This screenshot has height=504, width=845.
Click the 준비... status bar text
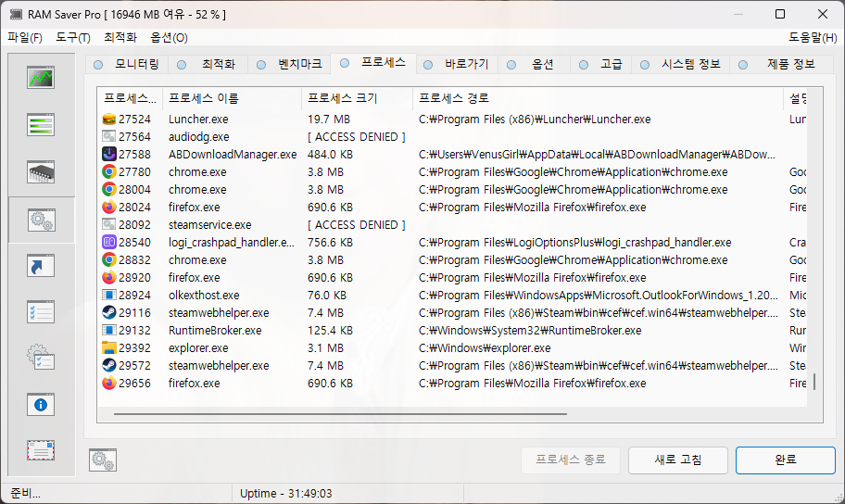tap(25, 494)
